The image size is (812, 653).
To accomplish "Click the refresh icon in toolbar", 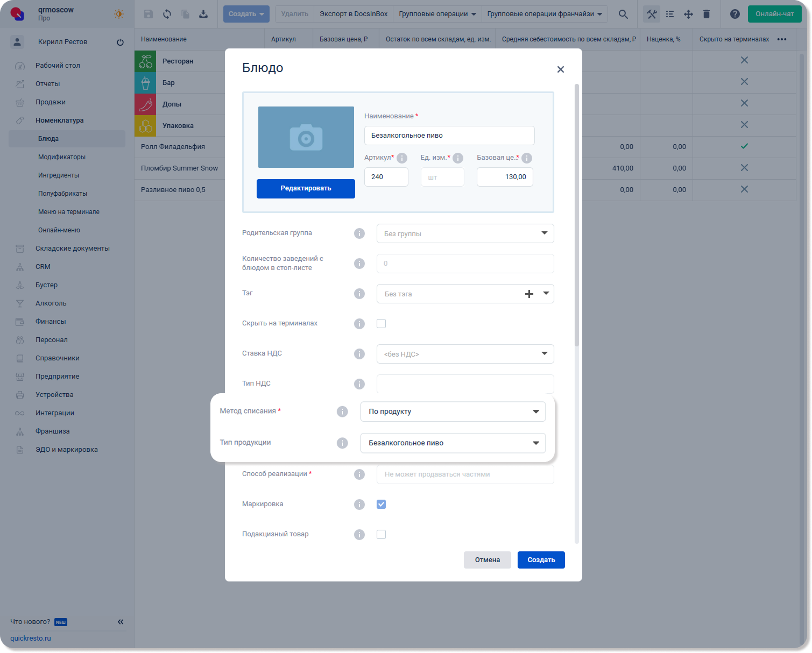I will (167, 14).
